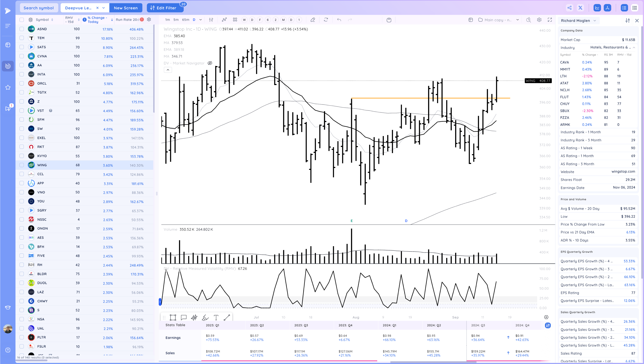Image resolution: width=644 pixels, height=364 pixels.
Task: Open chart settings gear icon
Action: pos(539,20)
